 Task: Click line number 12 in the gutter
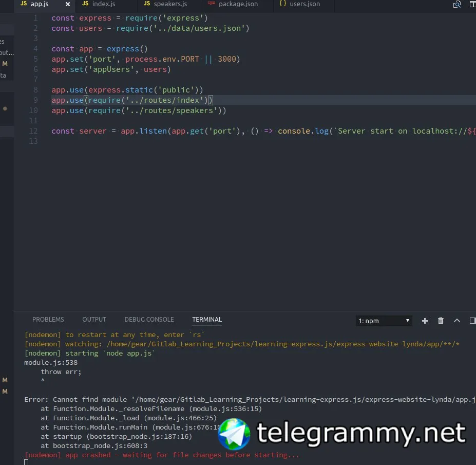33,131
